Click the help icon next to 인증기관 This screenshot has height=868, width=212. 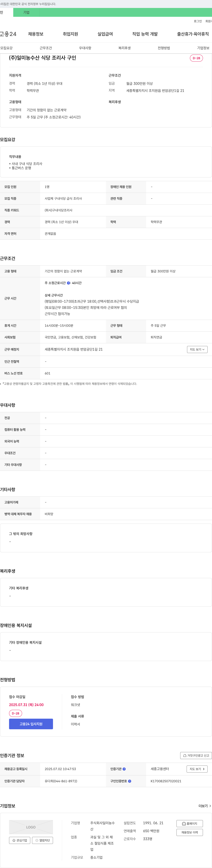124,769
